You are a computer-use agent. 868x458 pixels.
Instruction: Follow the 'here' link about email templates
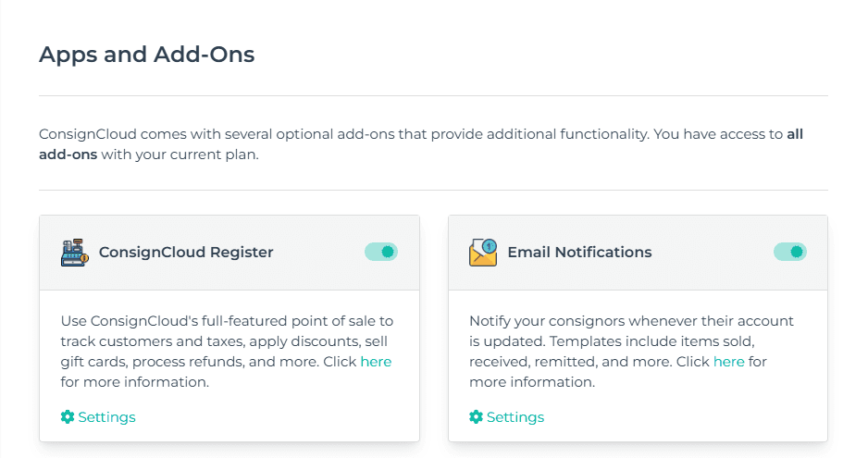(x=729, y=362)
